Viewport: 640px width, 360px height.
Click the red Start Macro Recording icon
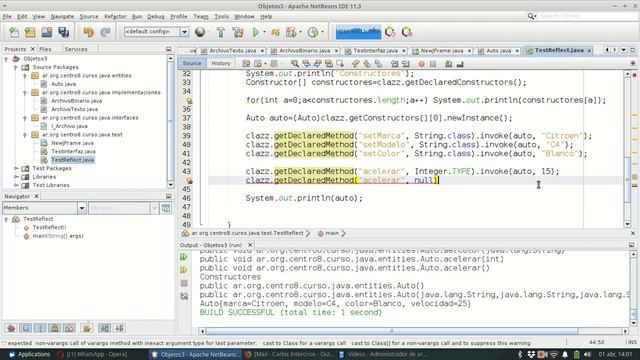tap(421, 64)
